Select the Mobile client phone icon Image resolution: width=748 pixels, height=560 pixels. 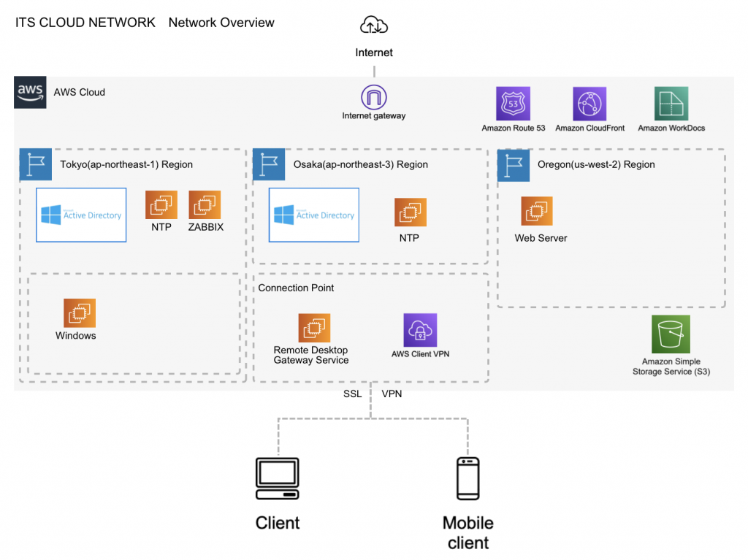coord(468,478)
